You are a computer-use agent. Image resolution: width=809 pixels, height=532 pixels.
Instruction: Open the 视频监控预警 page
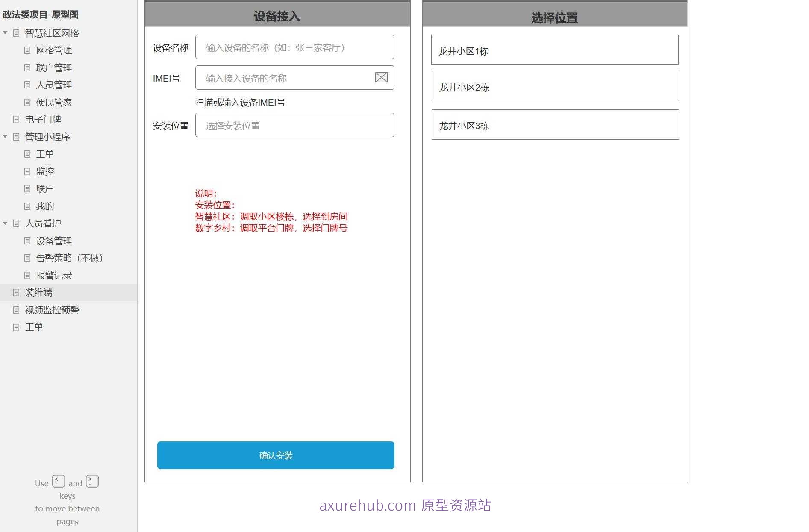coord(52,310)
